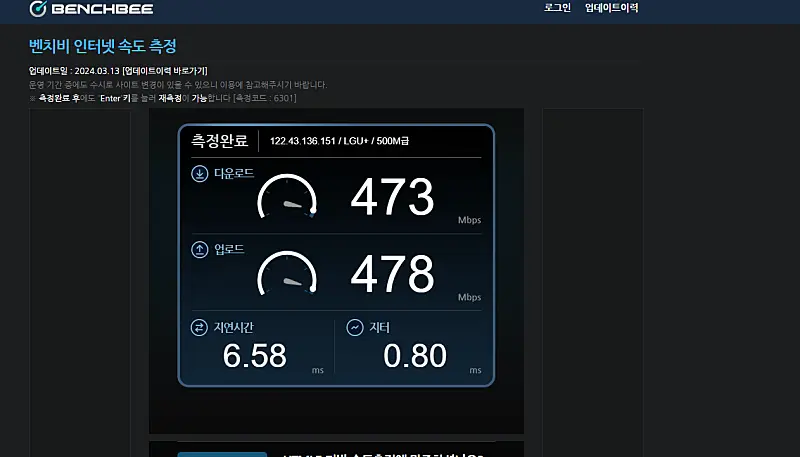Click the 다운로드 label text

pos(234,174)
